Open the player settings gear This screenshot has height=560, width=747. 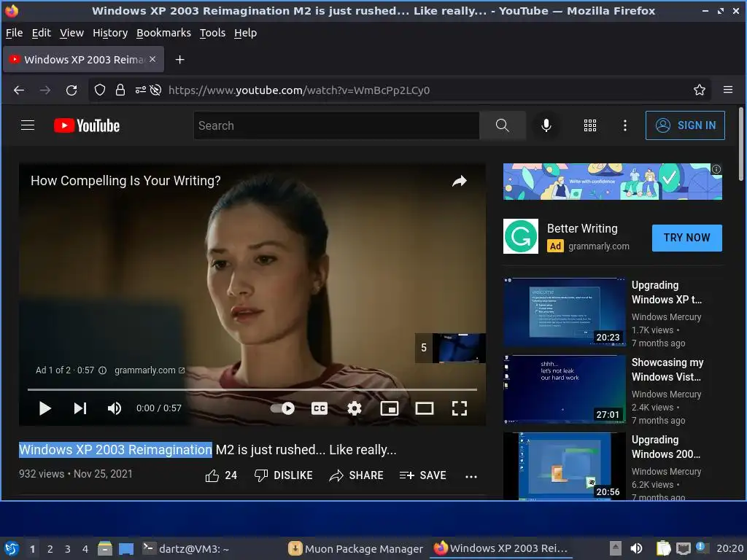click(354, 408)
